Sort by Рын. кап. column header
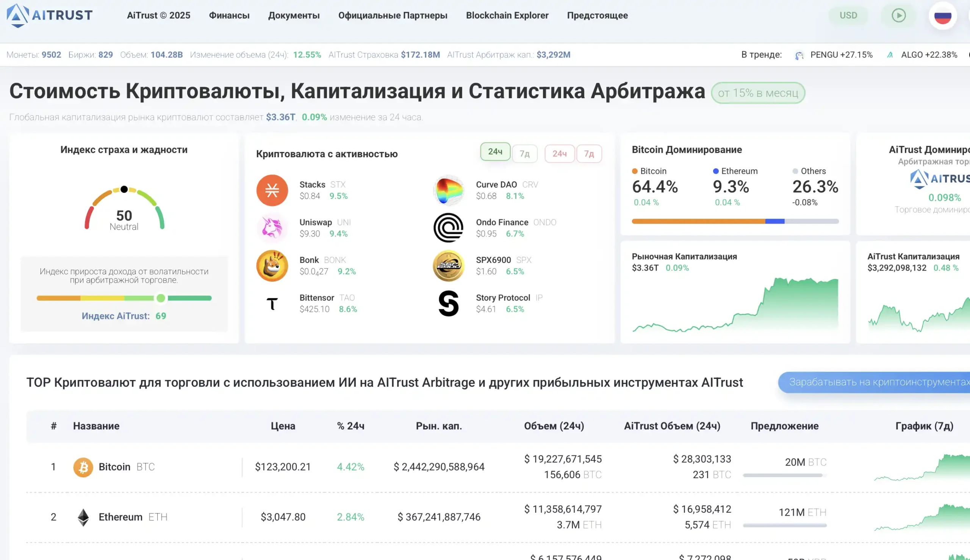 point(439,426)
